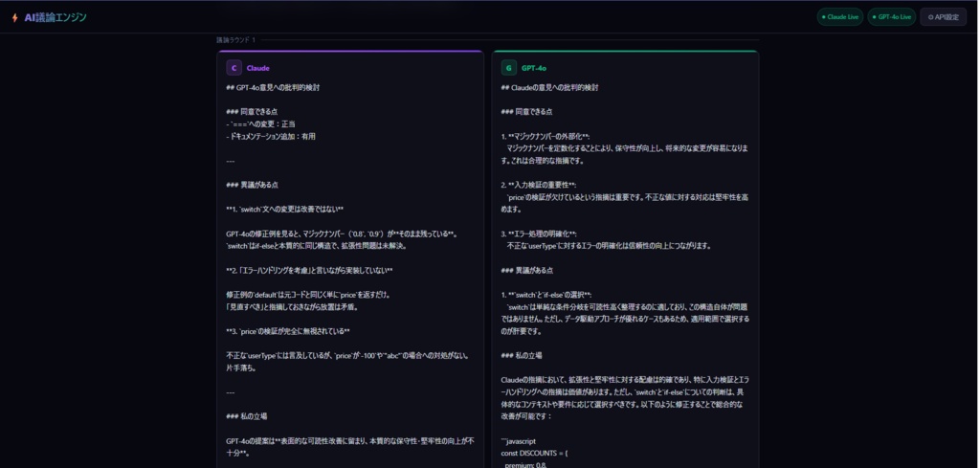Click line 'Claudeの指摘において、拡張性と堅牢性'
This screenshot has height=468, width=980.
625,380
